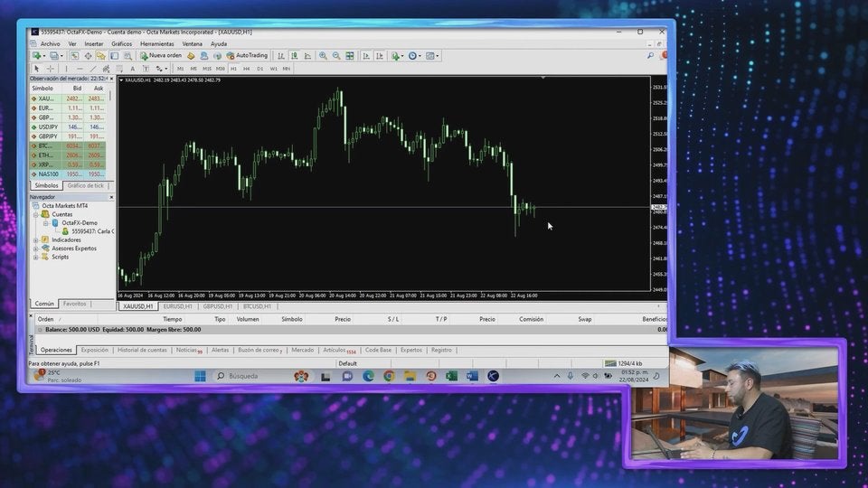Image resolution: width=868 pixels, height=488 pixels.
Task: Select the crosshair cursor tool
Action: pyautogui.click(x=50, y=68)
